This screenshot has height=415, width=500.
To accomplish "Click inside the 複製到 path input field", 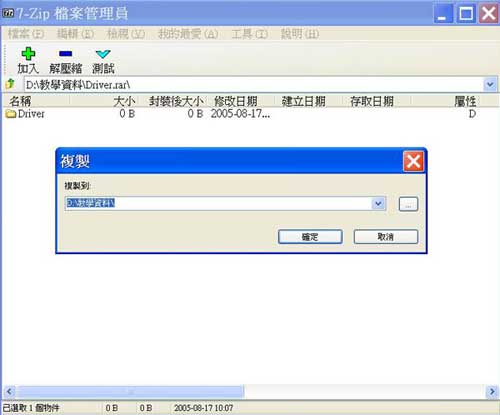I will pos(219,203).
